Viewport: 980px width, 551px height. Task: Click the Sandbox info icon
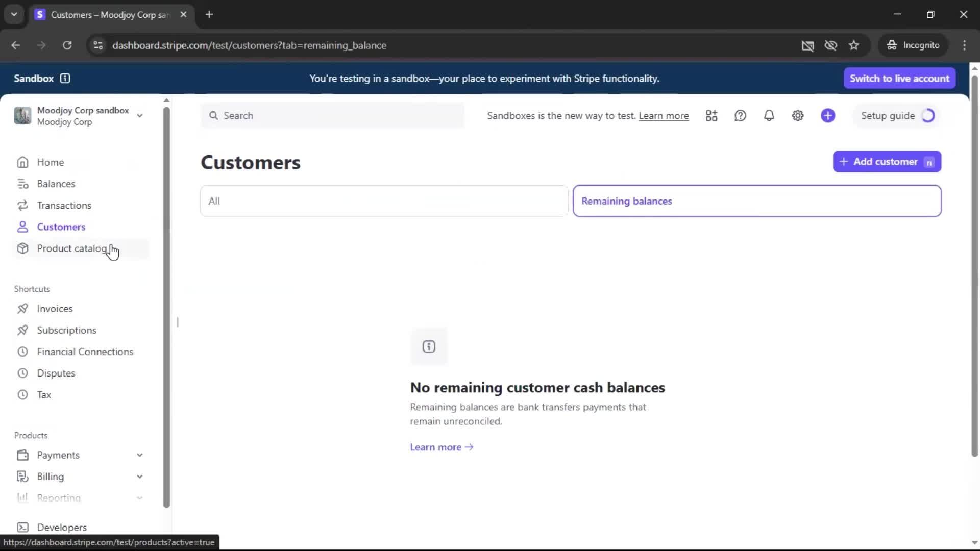(65, 78)
